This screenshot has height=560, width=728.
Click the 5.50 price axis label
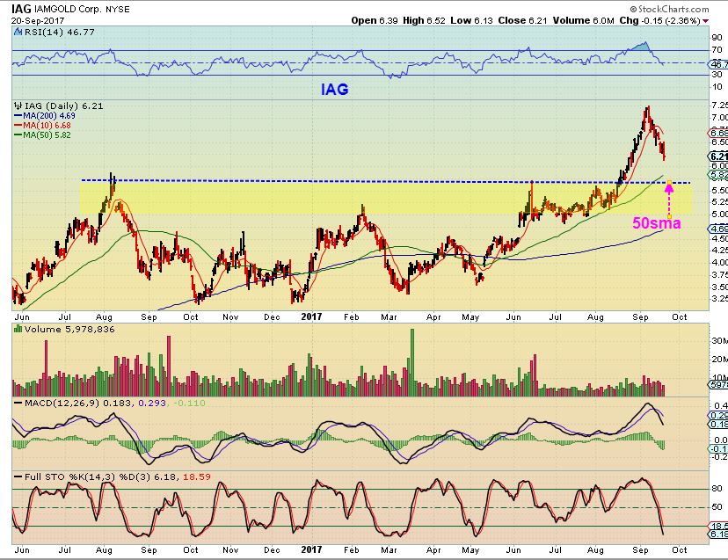click(x=719, y=191)
